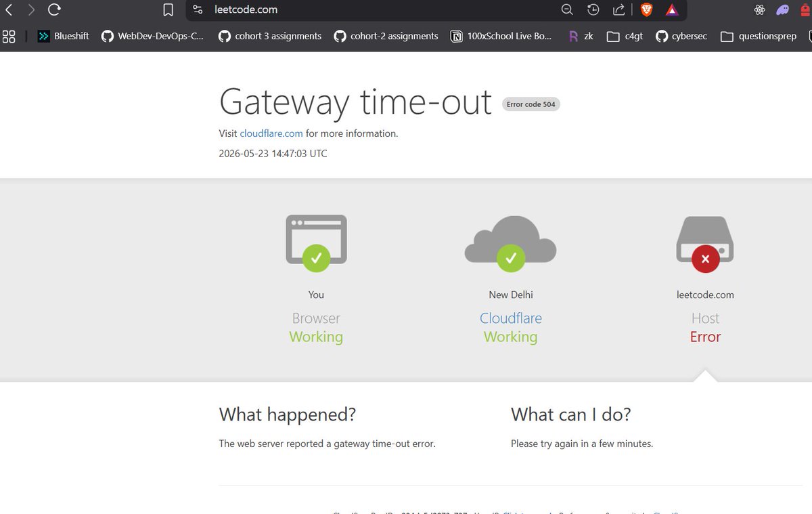Screen dimensions: 812x514
Task: Open the zk bookmark
Action: [x=581, y=36]
